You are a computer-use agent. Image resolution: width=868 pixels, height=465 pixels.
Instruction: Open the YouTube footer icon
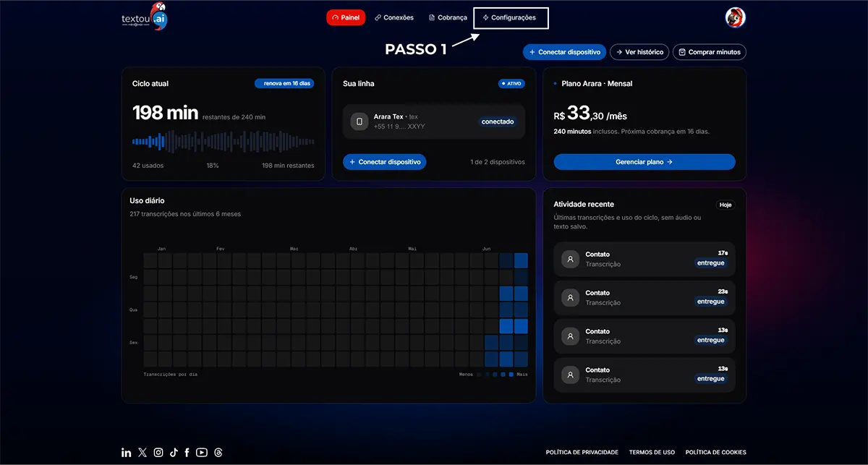(x=202, y=453)
